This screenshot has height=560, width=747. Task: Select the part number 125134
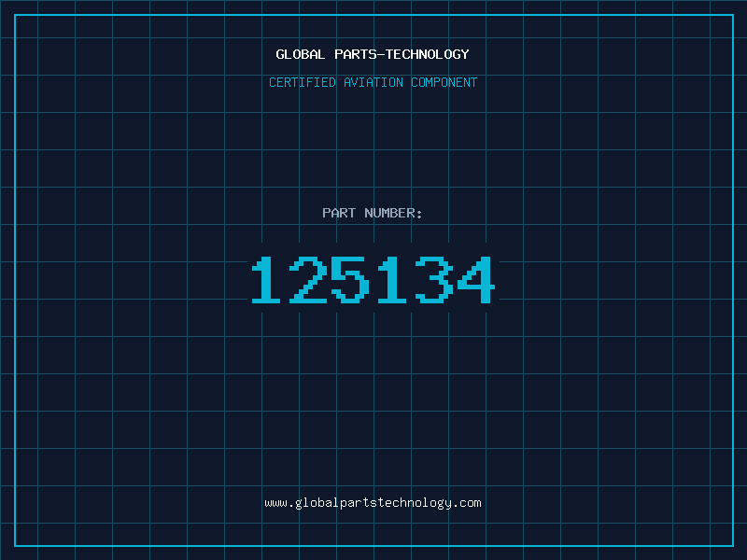click(x=373, y=279)
